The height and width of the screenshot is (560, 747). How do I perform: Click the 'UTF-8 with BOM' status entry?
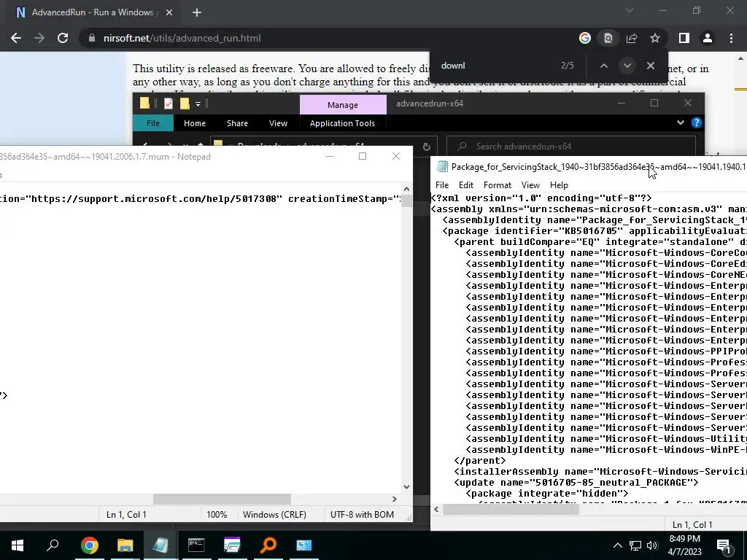362,514
